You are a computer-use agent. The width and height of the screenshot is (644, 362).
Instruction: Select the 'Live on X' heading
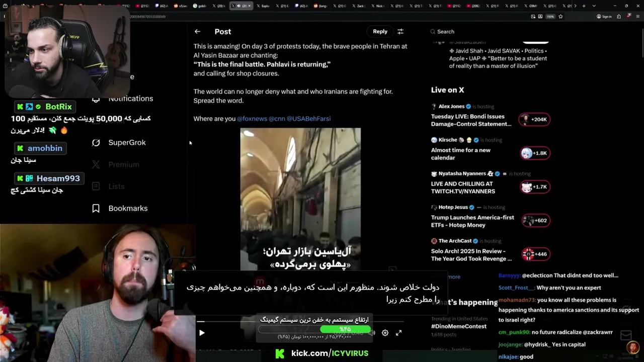447,90
